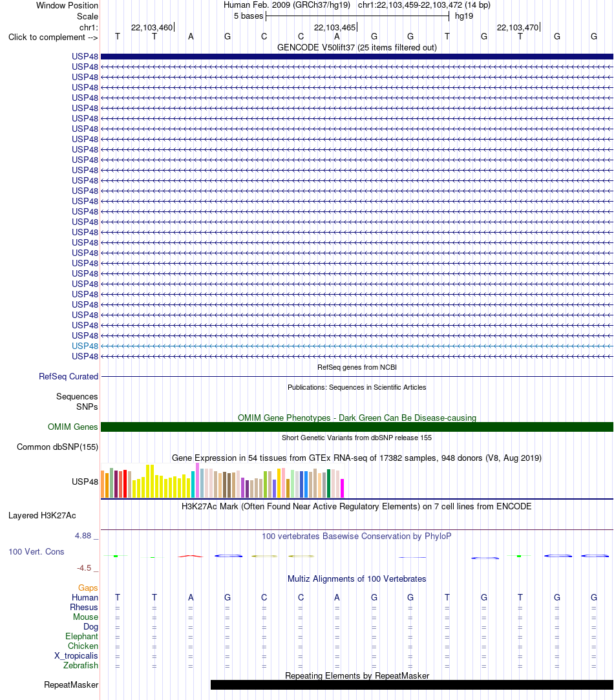Open Short Genetic Variants from dbSNP title
Viewport: 614px width, 700px height.
click(357, 438)
